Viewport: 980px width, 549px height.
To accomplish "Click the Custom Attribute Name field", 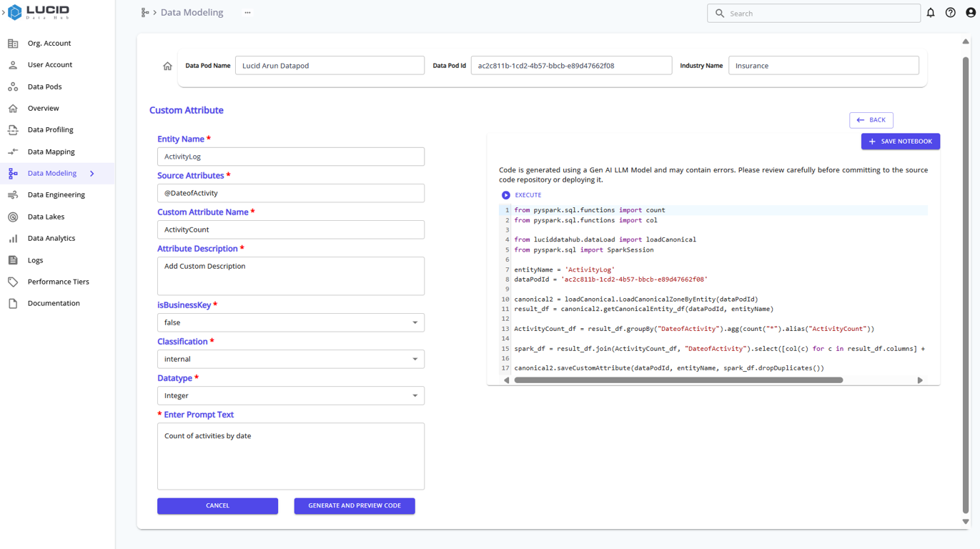I will tap(291, 229).
